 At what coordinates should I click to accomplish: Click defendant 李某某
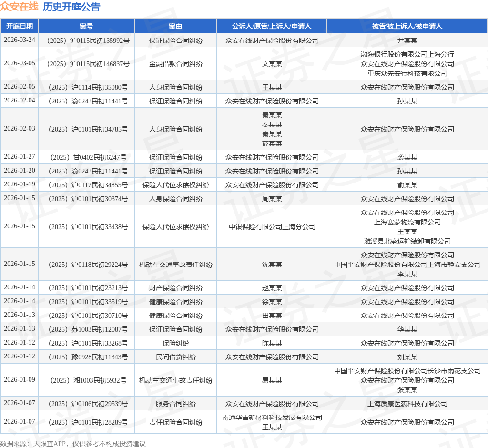(407, 274)
